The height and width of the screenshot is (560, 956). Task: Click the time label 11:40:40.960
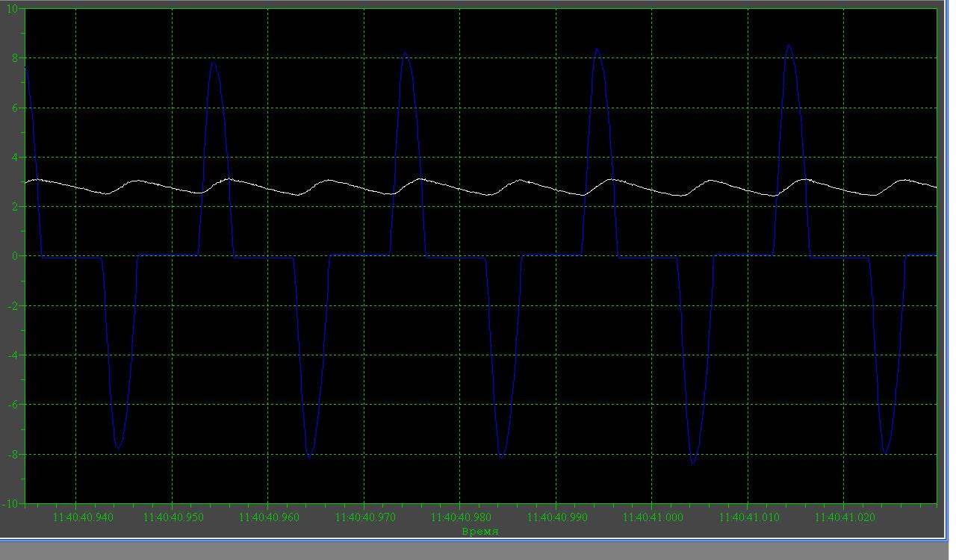click(267, 517)
